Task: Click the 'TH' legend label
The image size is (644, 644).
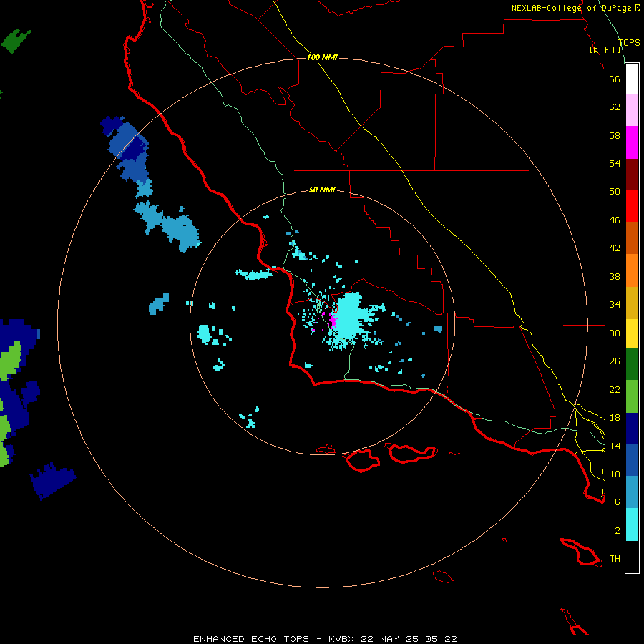Action: tap(615, 559)
